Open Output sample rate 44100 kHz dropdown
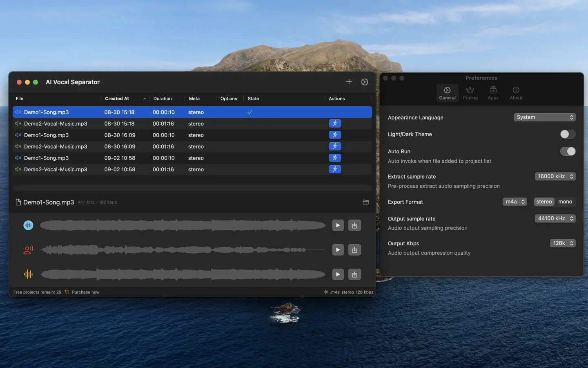This screenshot has width=588, height=368. 555,218
